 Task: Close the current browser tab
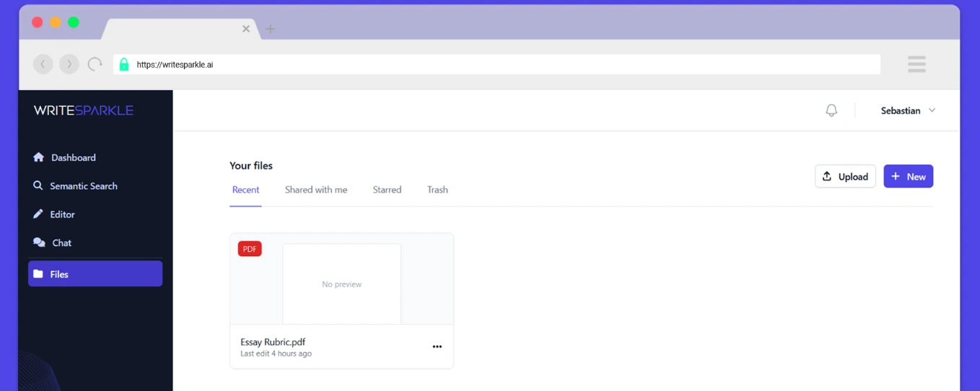pos(246,29)
